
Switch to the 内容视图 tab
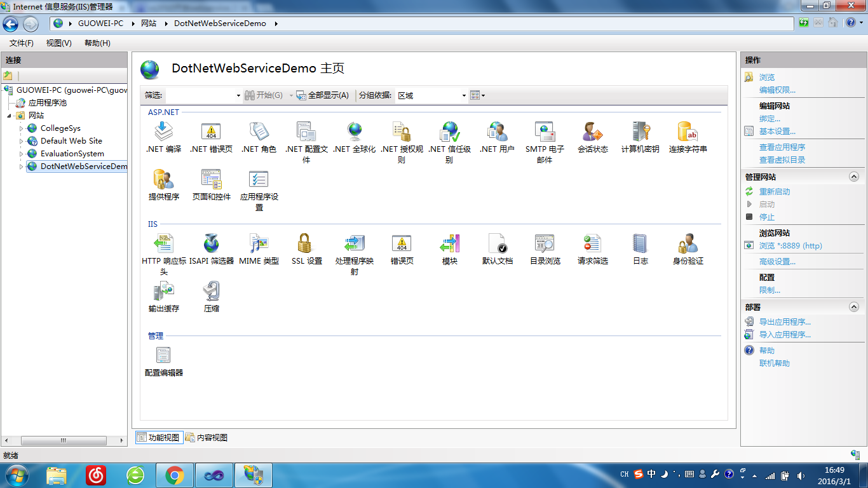point(207,437)
